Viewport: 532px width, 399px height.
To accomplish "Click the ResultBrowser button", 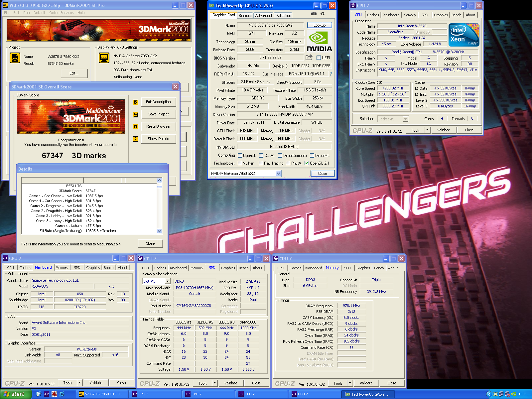I will [158, 126].
